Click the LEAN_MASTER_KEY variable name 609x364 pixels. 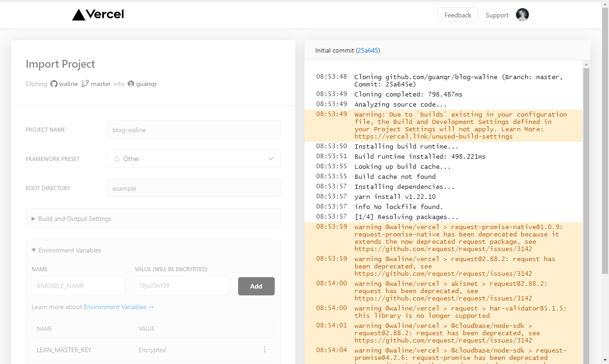pos(64,350)
